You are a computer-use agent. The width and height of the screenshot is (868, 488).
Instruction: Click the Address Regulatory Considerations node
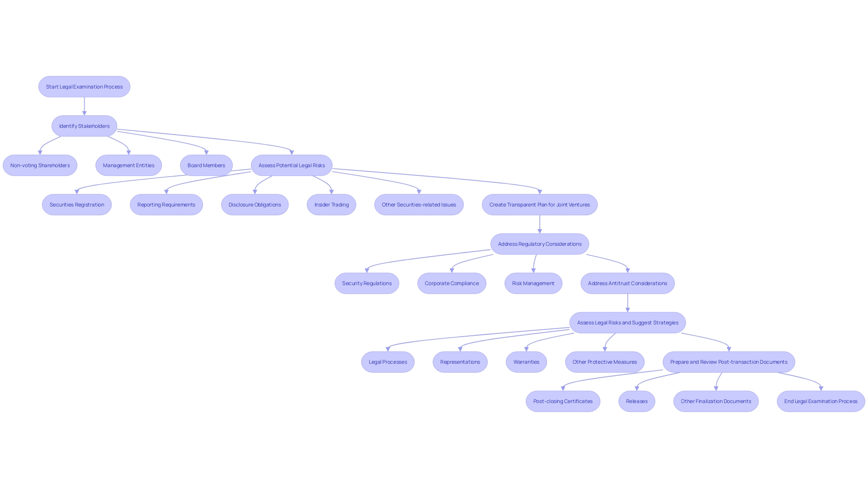click(539, 244)
